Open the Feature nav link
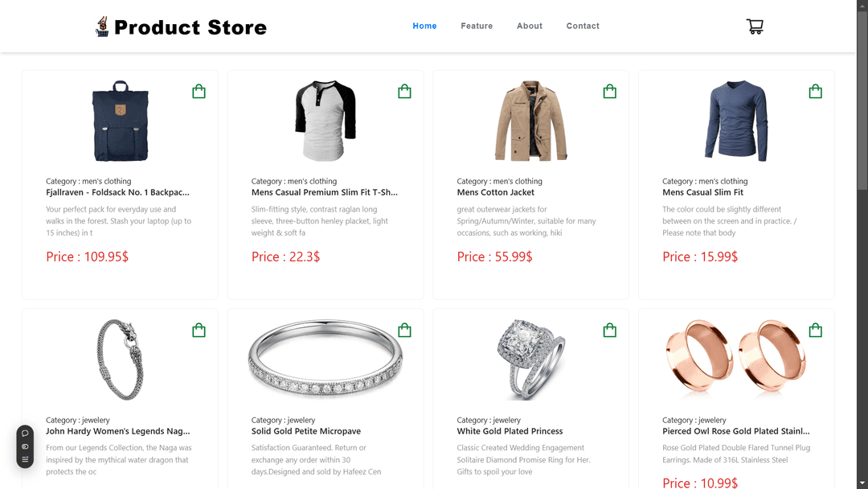This screenshot has width=868, height=489. pyautogui.click(x=477, y=26)
